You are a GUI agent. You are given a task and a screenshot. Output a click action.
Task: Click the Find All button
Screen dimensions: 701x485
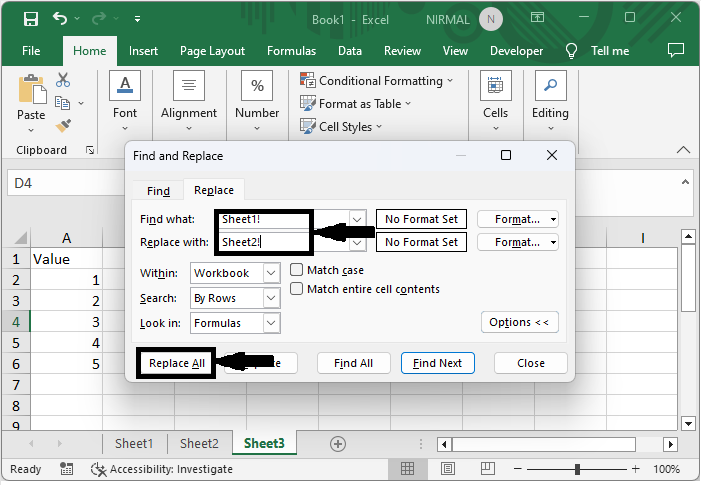coord(353,363)
